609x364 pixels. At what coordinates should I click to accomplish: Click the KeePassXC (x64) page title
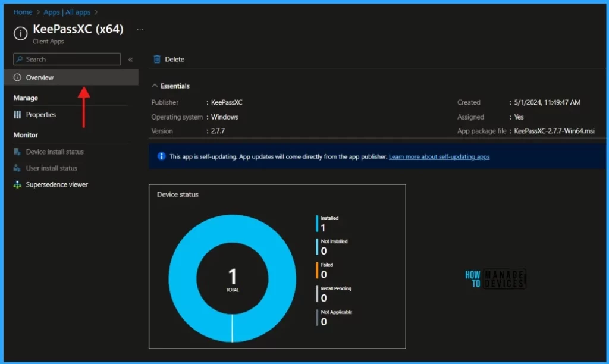[x=78, y=29]
